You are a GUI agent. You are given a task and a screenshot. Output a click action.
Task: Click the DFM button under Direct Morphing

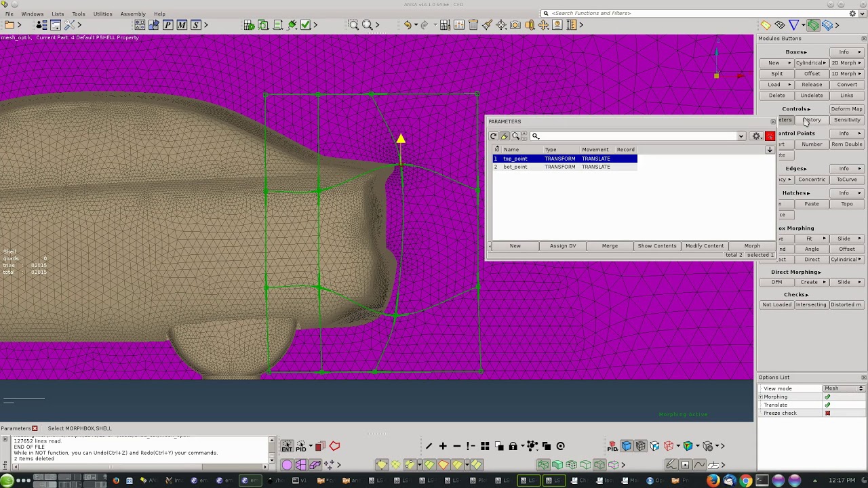pyautogui.click(x=776, y=283)
